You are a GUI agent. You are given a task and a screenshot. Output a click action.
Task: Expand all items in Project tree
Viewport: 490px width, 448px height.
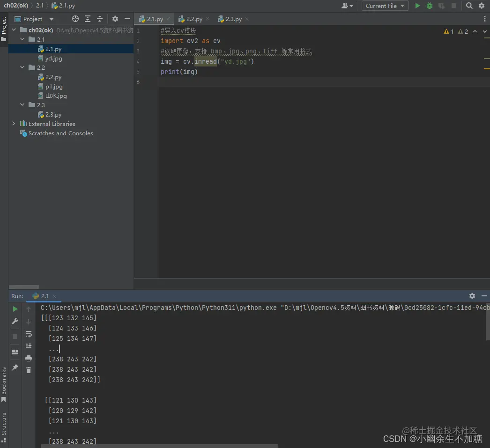[x=88, y=19]
